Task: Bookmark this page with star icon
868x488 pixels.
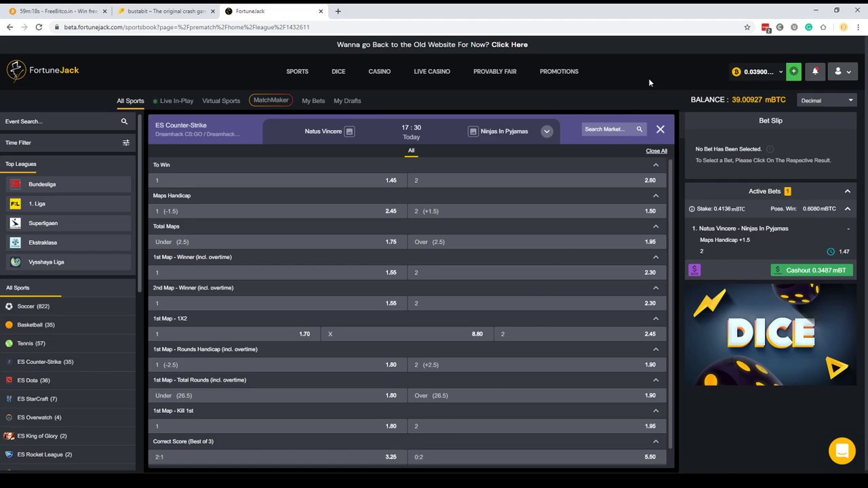Action: 747,27
